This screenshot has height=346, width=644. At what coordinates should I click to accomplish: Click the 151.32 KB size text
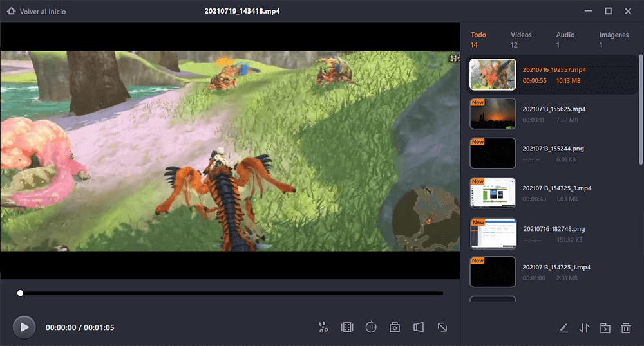pyautogui.click(x=570, y=240)
